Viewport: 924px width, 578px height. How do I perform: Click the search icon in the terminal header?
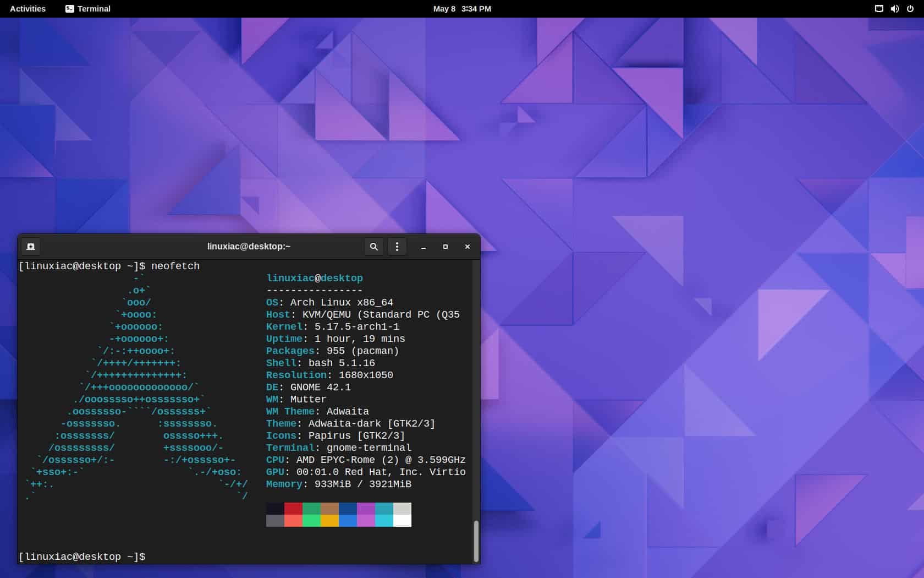[x=374, y=247]
